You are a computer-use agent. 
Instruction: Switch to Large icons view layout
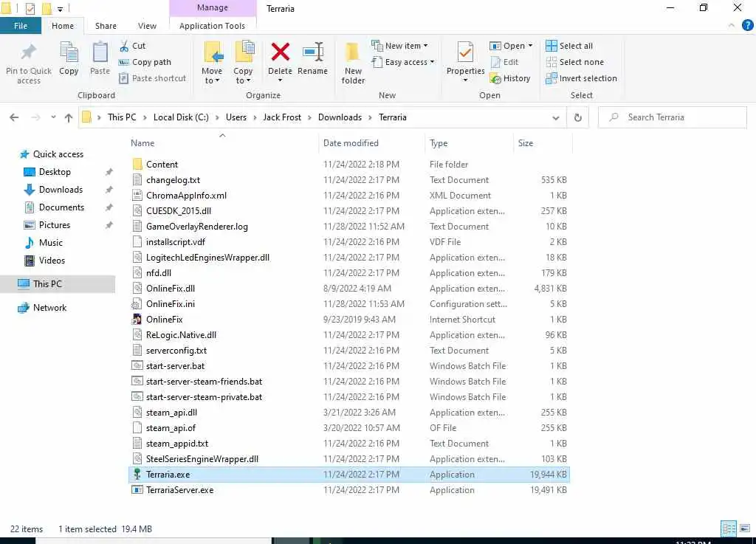[745, 529]
